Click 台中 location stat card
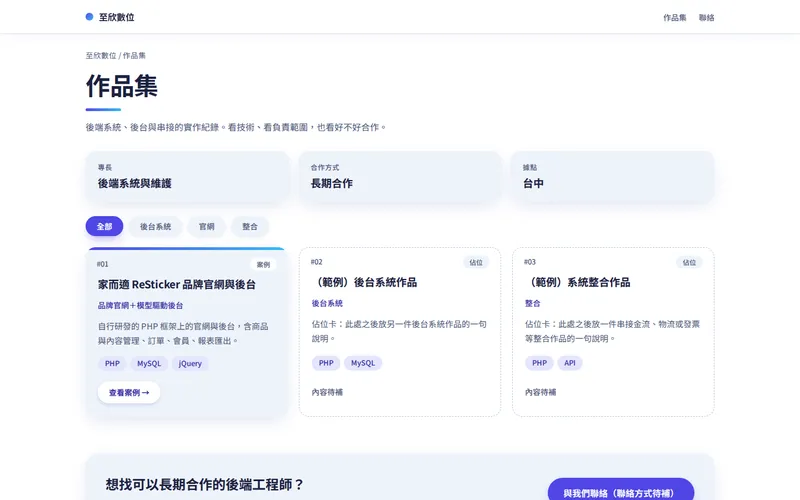Screen dimensions: 800x500 point(612,177)
